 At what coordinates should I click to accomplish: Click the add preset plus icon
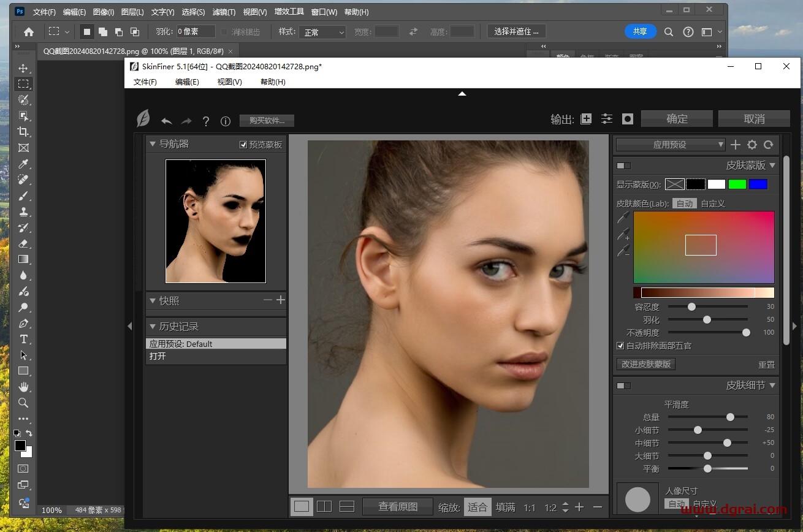click(736, 145)
